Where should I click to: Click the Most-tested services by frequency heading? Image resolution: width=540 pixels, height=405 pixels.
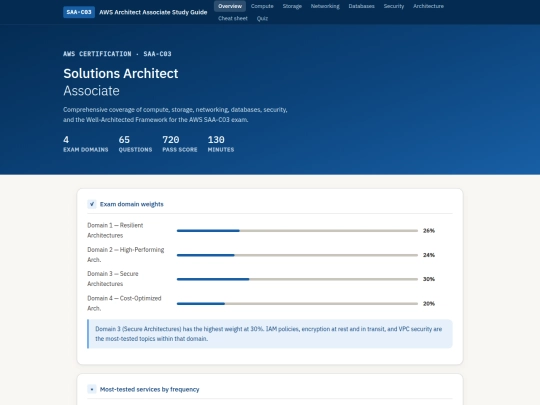(149, 390)
